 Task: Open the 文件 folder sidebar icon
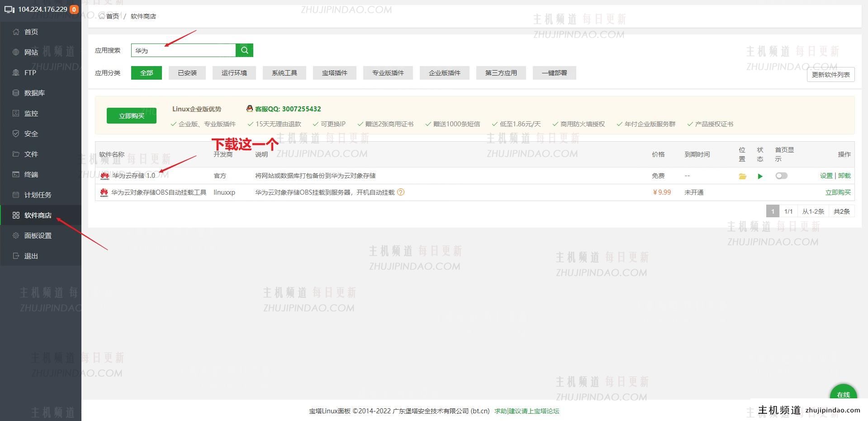(x=16, y=154)
